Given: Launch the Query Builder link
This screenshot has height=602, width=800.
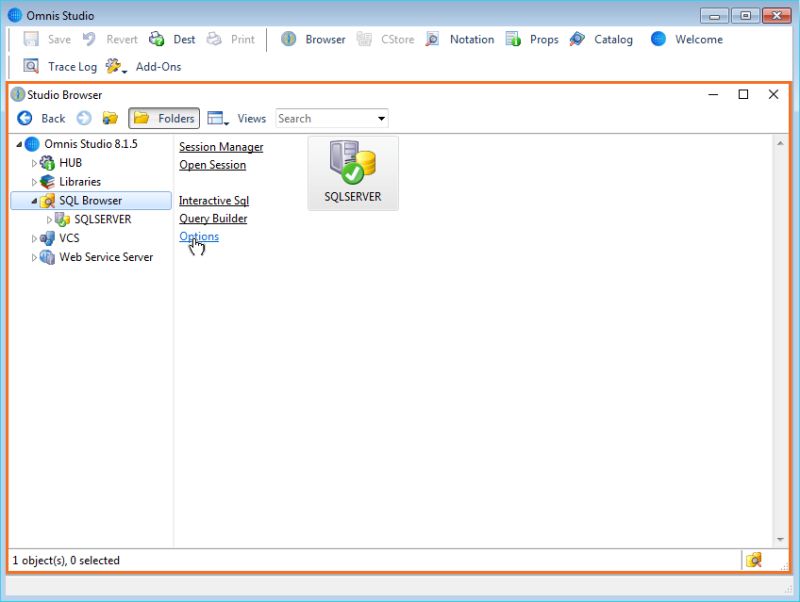Looking at the screenshot, I should tap(213, 218).
